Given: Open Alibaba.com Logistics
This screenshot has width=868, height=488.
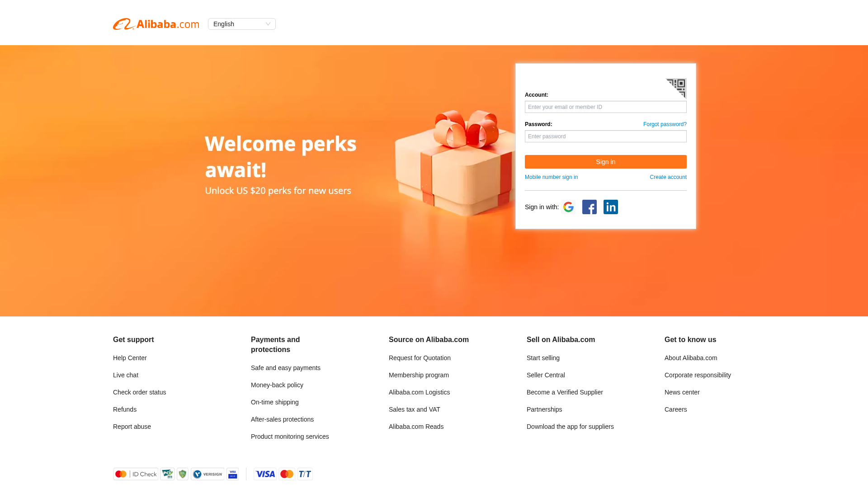Looking at the screenshot, I should point(419,392).
